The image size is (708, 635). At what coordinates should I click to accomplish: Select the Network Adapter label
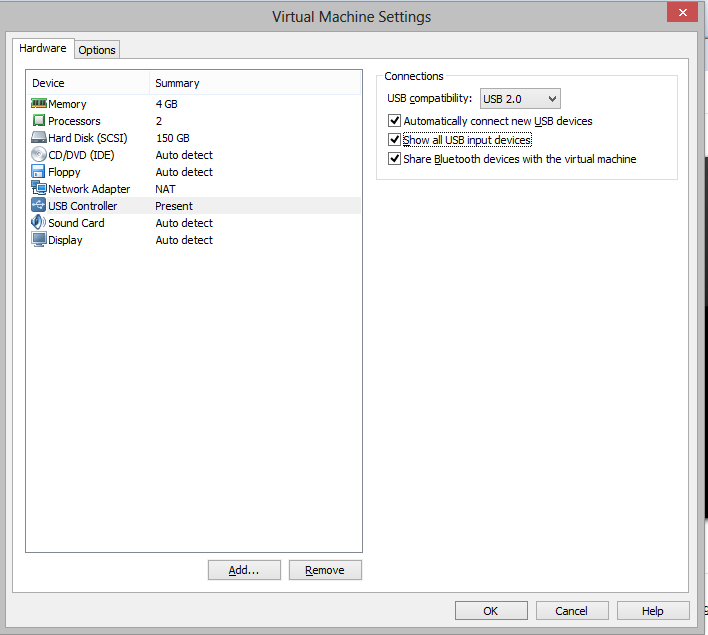pyautogui.click(x=89, y=189)
